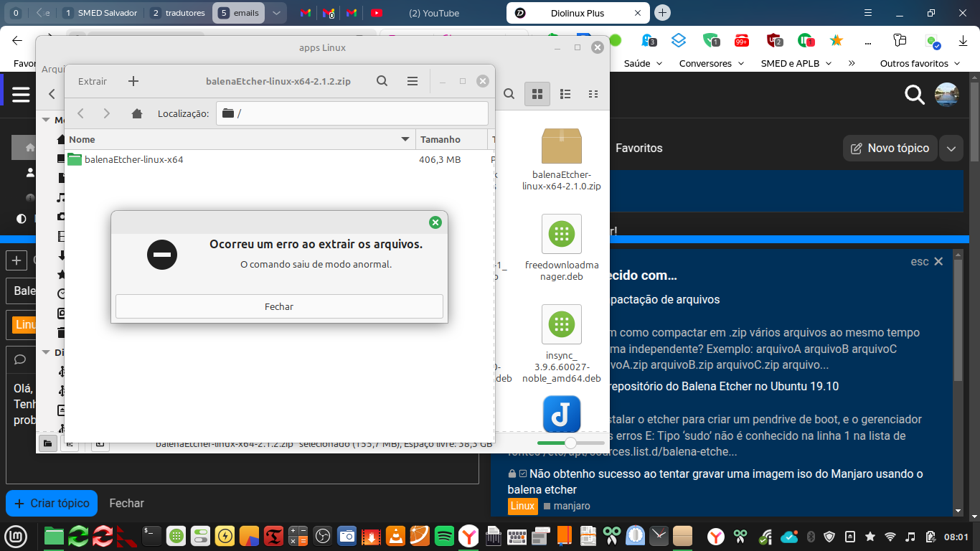The width and height of the screenshot is (980, 551).
Task: Open Manjaro iso balena etcher topic link
Action: [x=715, y=481]
